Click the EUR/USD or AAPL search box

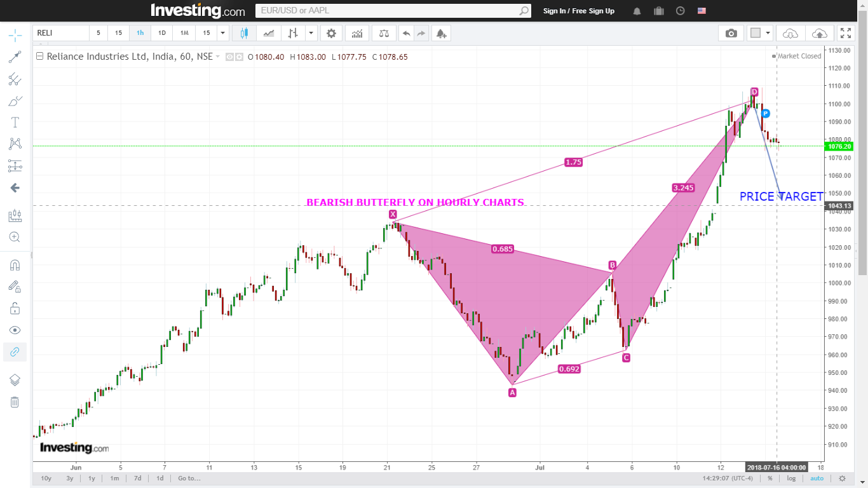(393, 11)
